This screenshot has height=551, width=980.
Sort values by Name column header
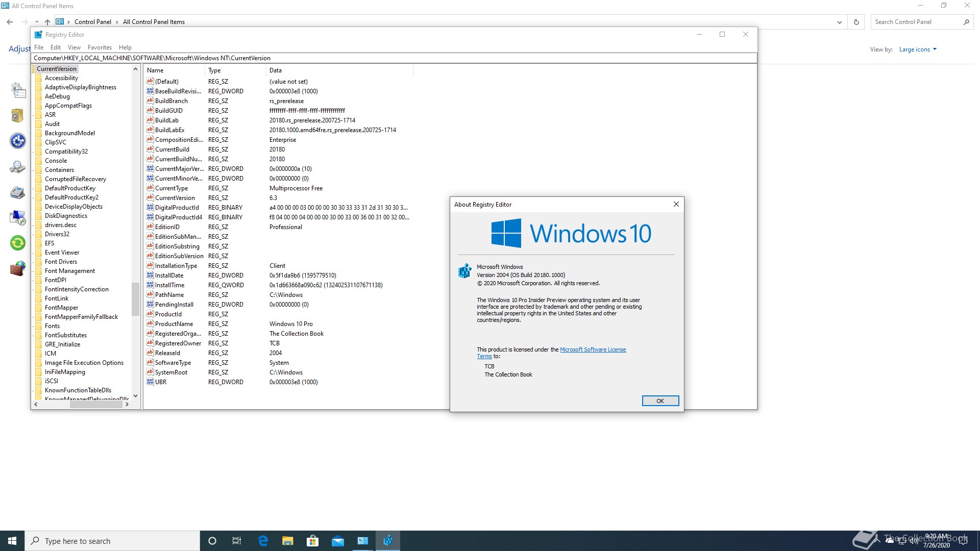174,70
